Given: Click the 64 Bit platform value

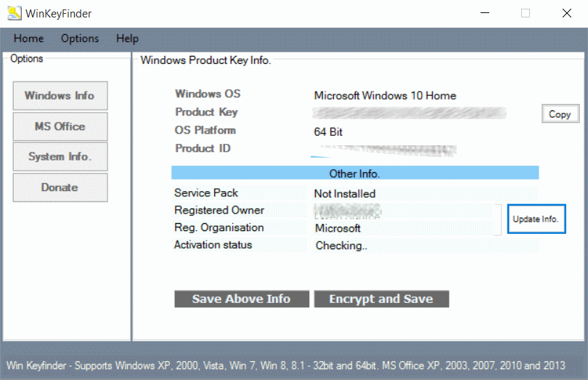Looking at the screenshot, I should 328,132.
